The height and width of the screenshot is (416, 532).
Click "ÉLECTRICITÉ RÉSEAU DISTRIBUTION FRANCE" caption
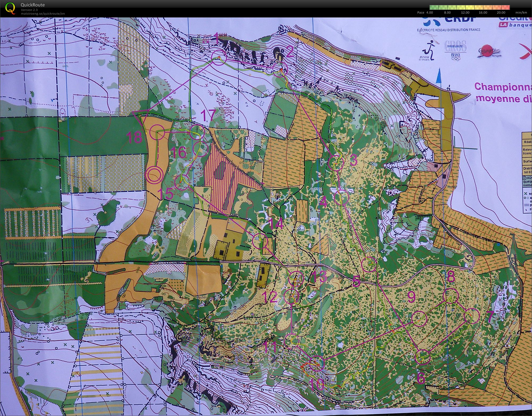tap(449, 30)
